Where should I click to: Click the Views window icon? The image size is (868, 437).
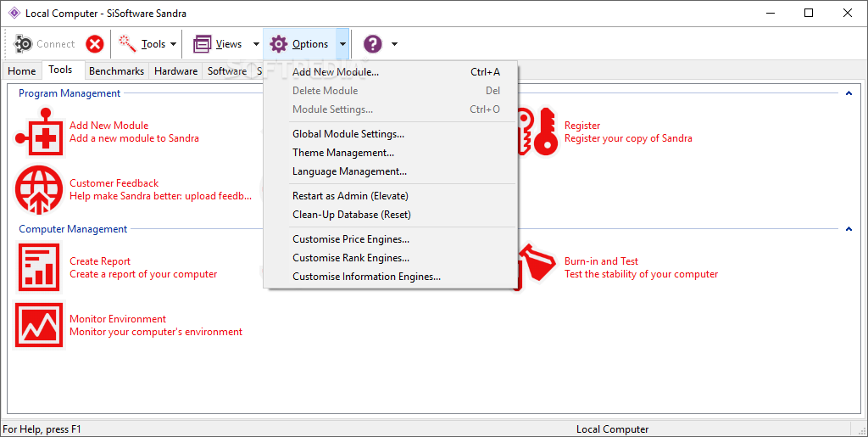click(202, 44)
